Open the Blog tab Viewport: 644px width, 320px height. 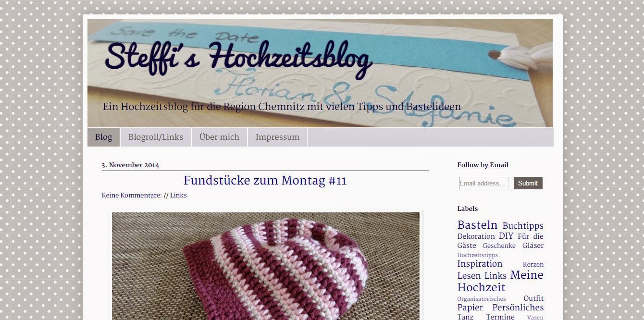coord(104,137)
